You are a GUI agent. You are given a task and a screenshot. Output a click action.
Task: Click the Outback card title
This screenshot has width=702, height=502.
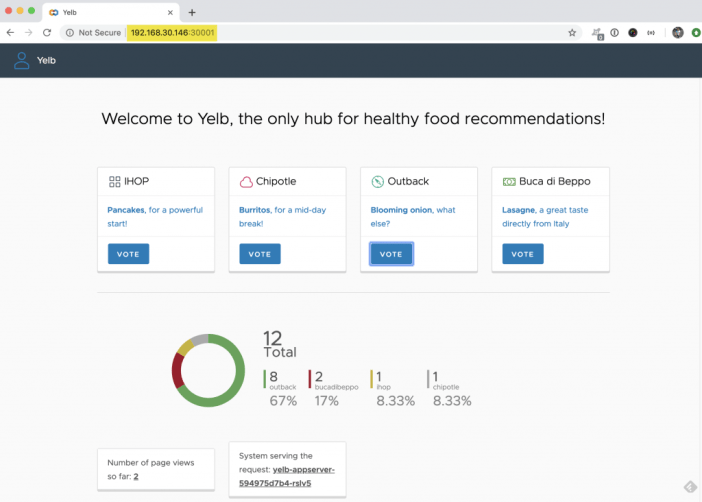pyautogui.click(x=408, y=181)
